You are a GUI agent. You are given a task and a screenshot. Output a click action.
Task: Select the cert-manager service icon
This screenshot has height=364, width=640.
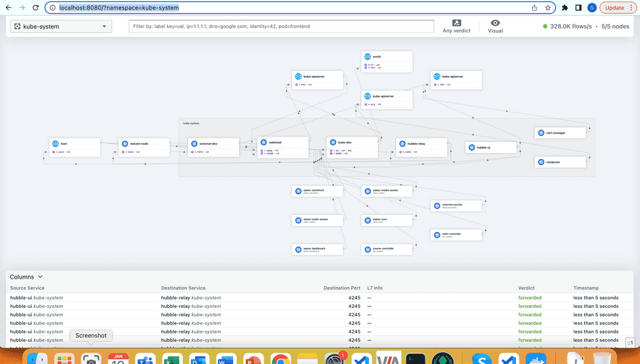[x=540, y=133]
